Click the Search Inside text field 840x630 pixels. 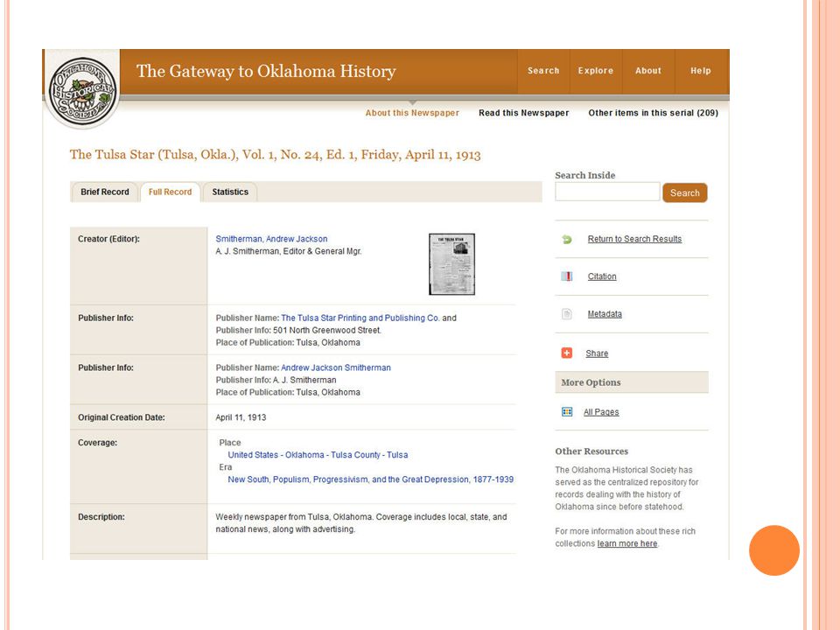[607, 192]
